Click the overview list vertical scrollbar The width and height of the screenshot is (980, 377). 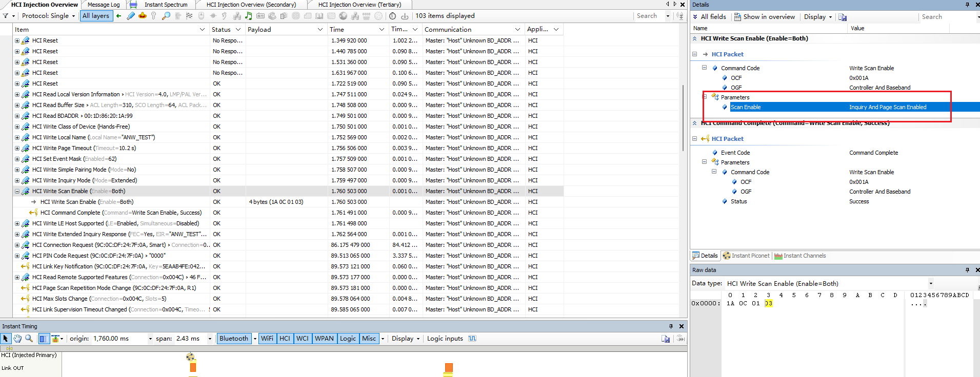pos(683,118)
